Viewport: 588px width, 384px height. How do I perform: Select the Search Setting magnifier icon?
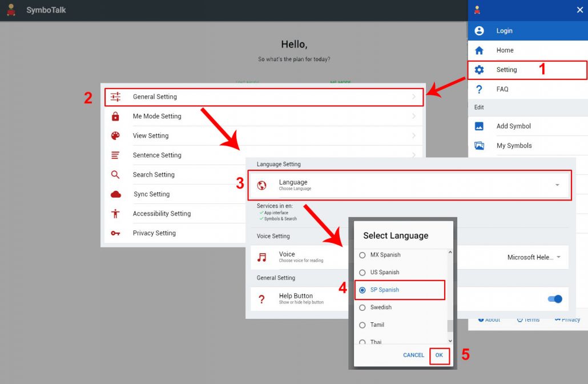[x=114, y=174]
